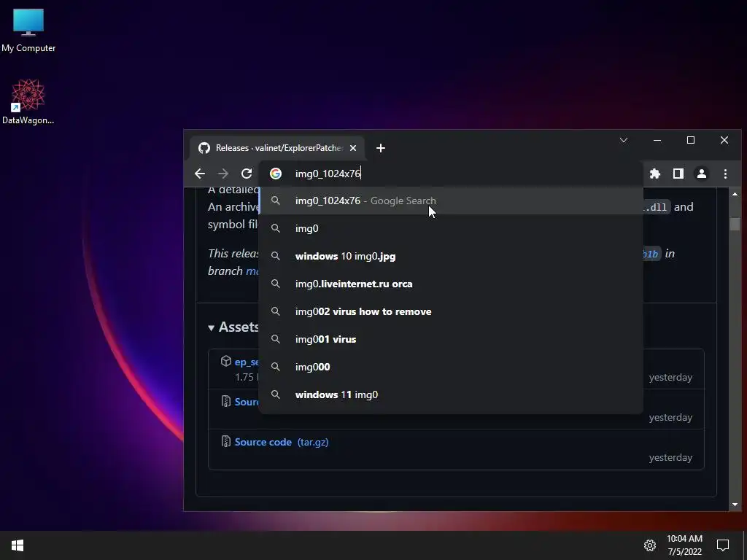
Task: Click the page scrollbar down arrow
Action: click(x=735, y=505)
